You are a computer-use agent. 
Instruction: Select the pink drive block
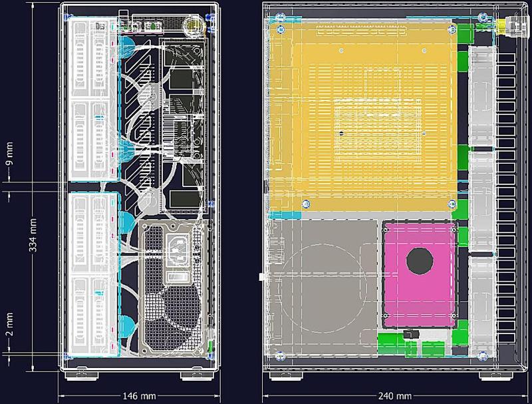tap(420, 275)
